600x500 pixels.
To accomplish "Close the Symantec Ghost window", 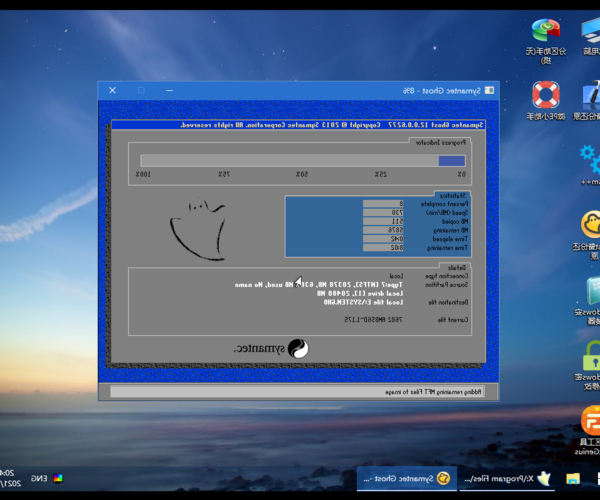I will (x=110, y=90).
